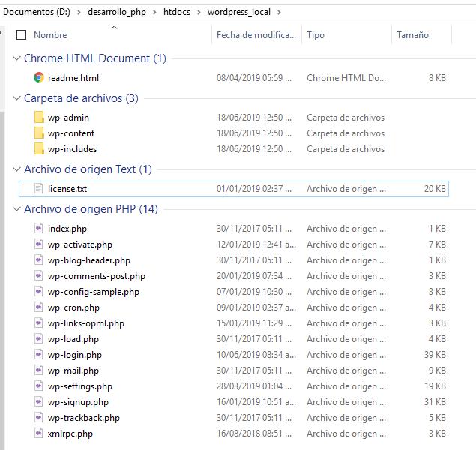The width and height of the screenshot is (476, 450).
Task: Select the wp-activate.php file name
Action: (80, 244)
